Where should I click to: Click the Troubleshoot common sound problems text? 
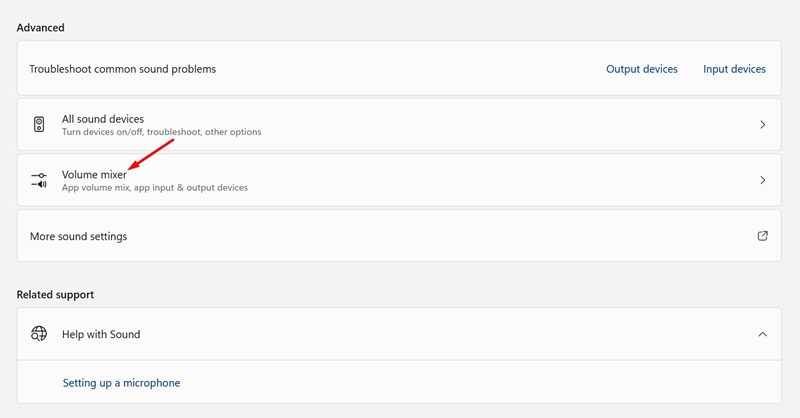[123, 69]
